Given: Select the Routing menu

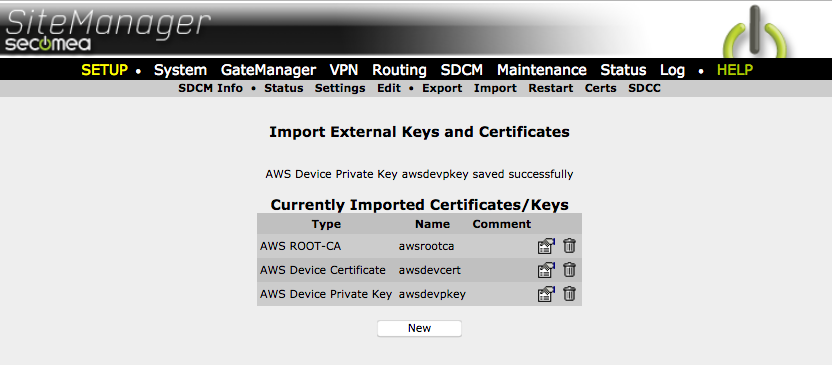Looking at the screenshot, I should [x=400, y=70].
